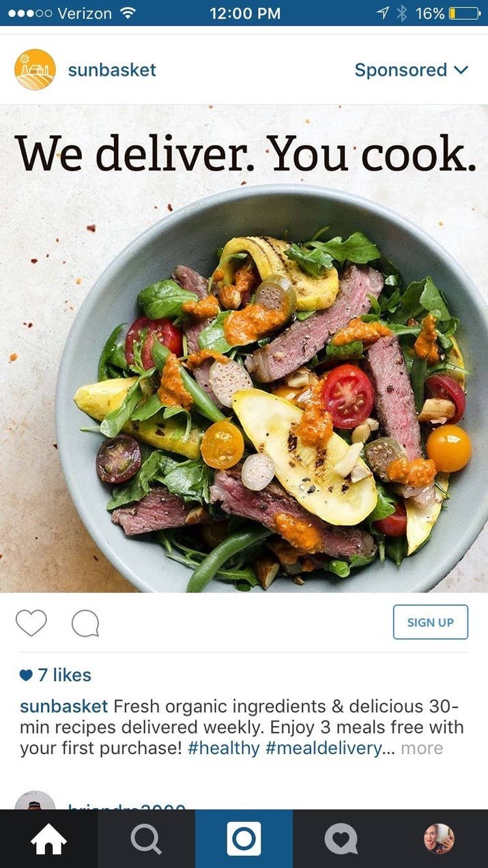
Task: Open the Home tab in the bottom bar
Action: (x=49, y=839)
